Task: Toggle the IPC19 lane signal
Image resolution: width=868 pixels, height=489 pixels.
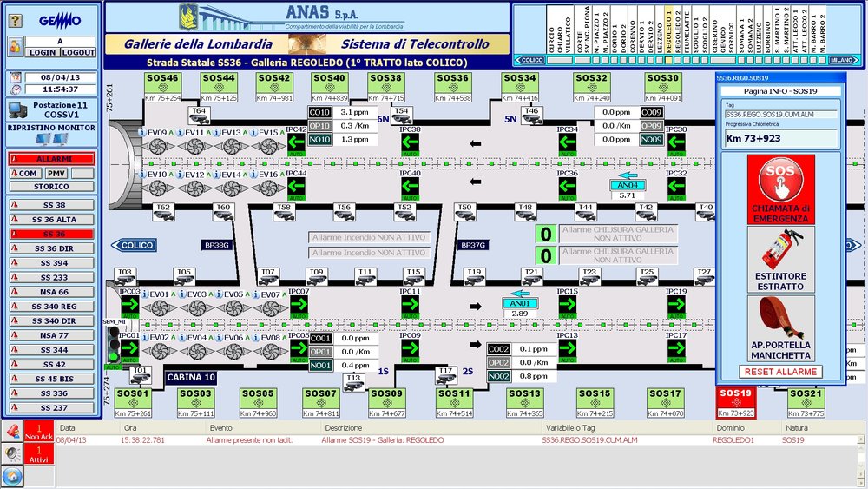Action: pos(676,307)
